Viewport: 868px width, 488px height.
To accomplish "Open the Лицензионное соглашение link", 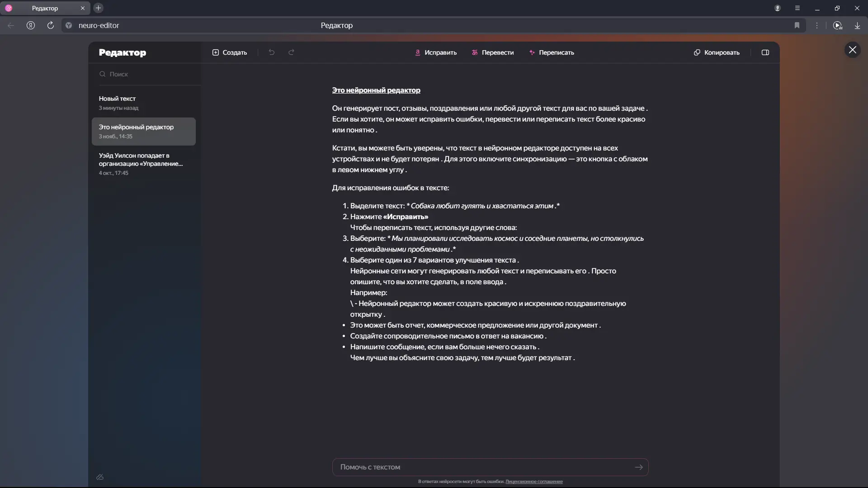I will pyautogui.click(x=534, y=482).
